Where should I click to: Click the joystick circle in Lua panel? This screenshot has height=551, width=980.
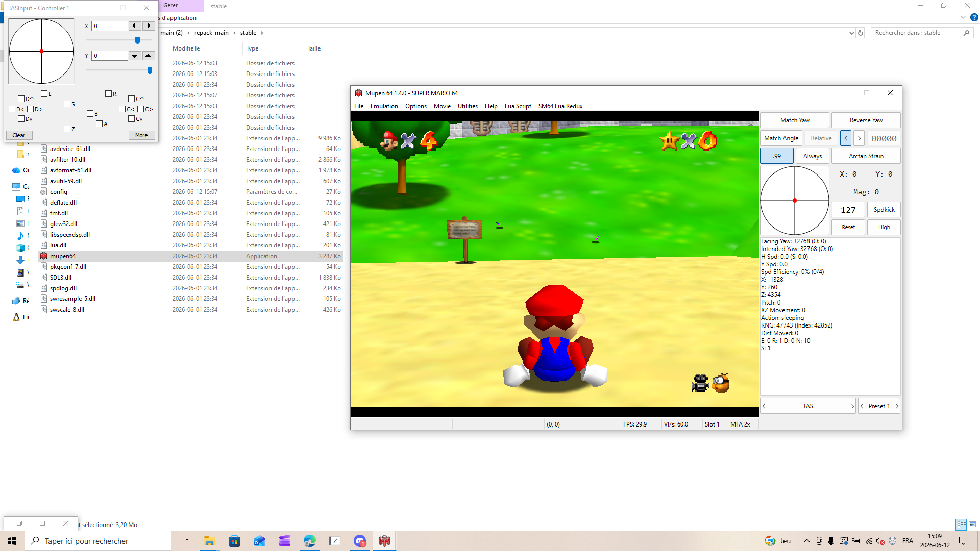tap(795, 201)
